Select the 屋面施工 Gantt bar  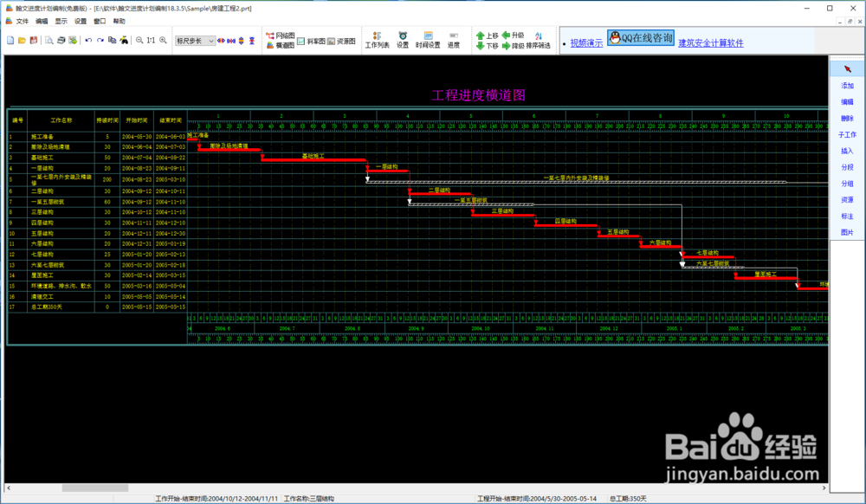point(766,278)
